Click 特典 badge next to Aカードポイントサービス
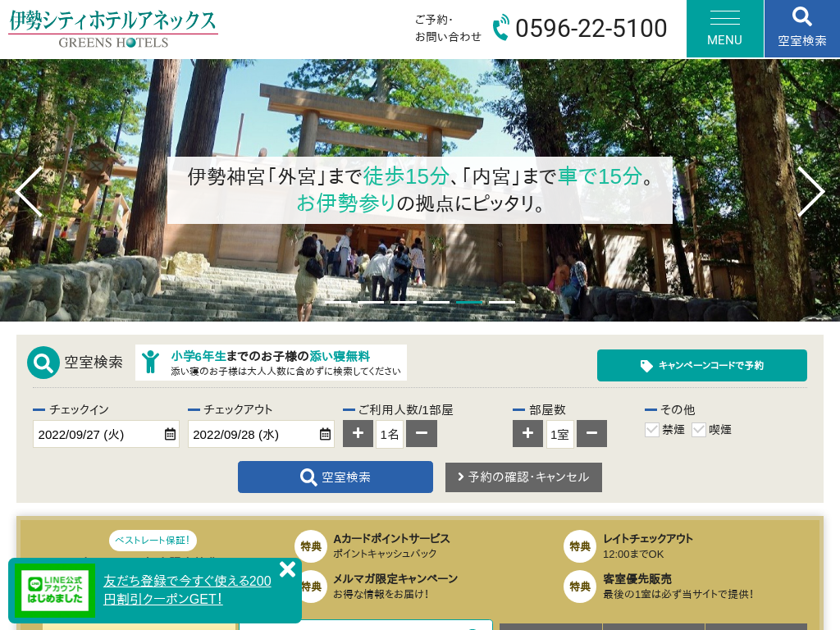840x630 pixels. [311, 546]
